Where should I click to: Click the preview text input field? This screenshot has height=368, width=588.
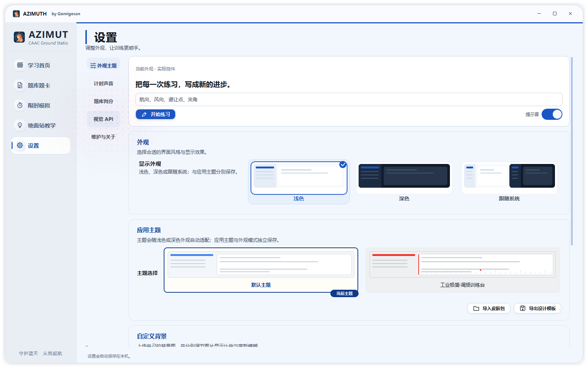(x=349, y=99)
